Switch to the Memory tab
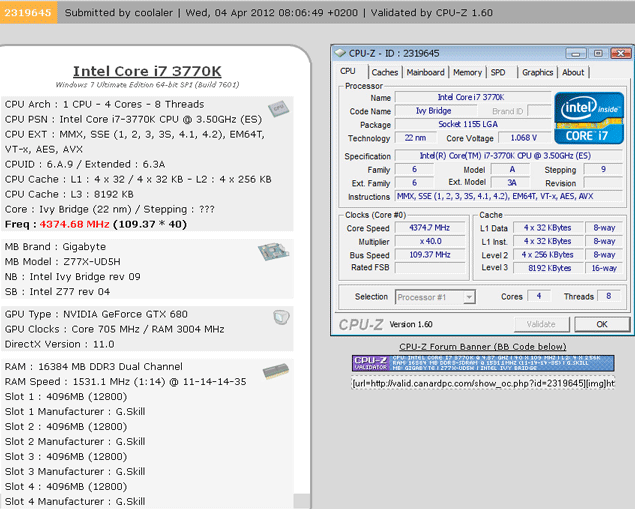This screenshot has height=509, width=635. 467,72
